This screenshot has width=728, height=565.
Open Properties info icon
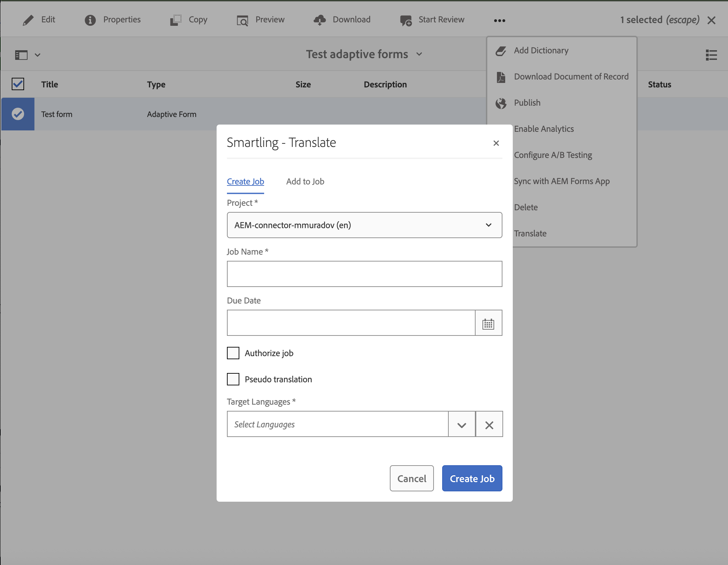tap(90, 20)
